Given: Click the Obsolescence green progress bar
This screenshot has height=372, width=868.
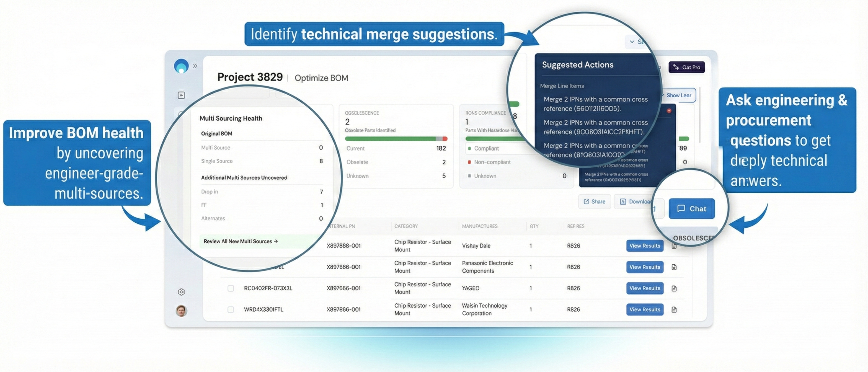Looking at the screenshot, I should tap(391, 139).
